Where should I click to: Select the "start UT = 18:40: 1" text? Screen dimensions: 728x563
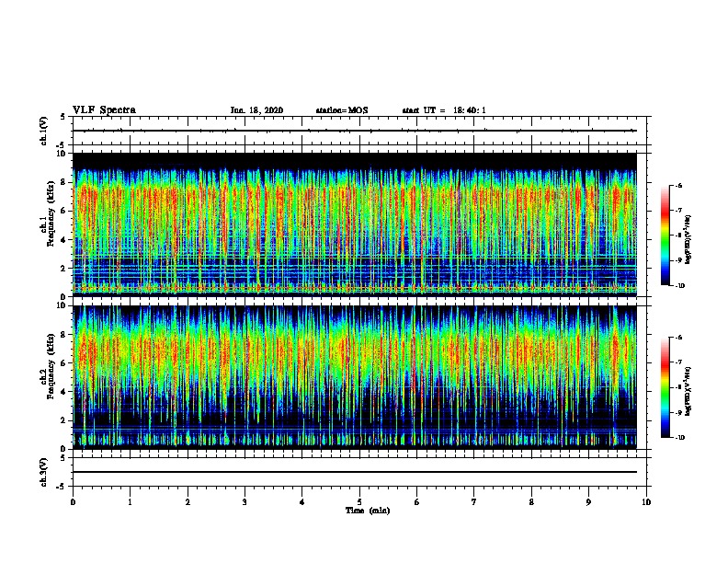pyautogui.click(x=444, y=110)
